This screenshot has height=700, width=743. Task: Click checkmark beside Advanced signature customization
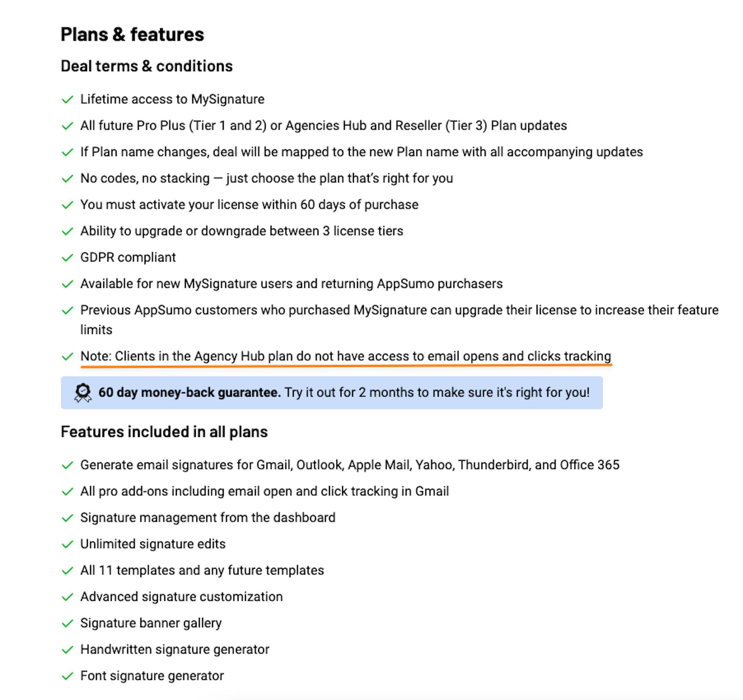point(68,597)
